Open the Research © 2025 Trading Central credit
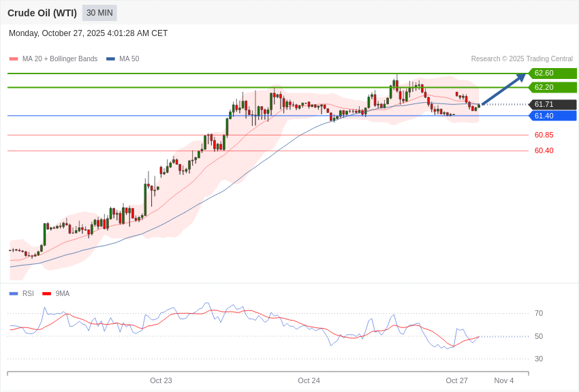This screenshot has height=392, width=579. click(x=522, y=59)
